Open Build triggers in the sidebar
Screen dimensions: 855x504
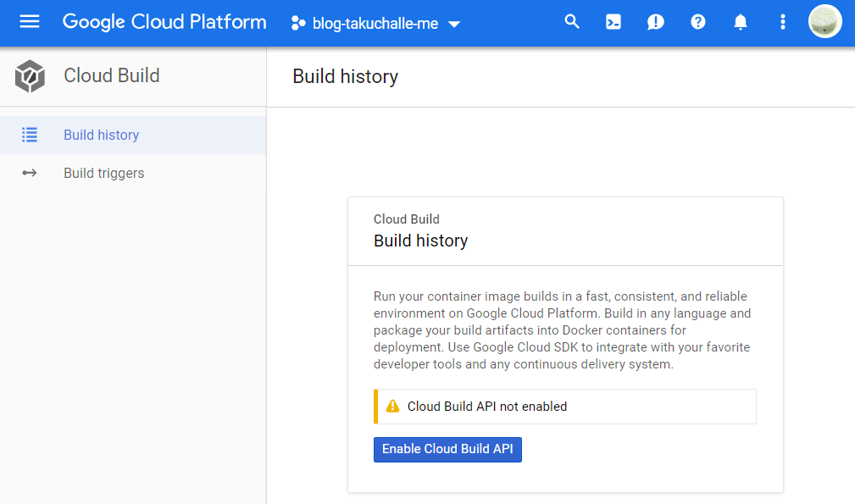click(133, 173)
